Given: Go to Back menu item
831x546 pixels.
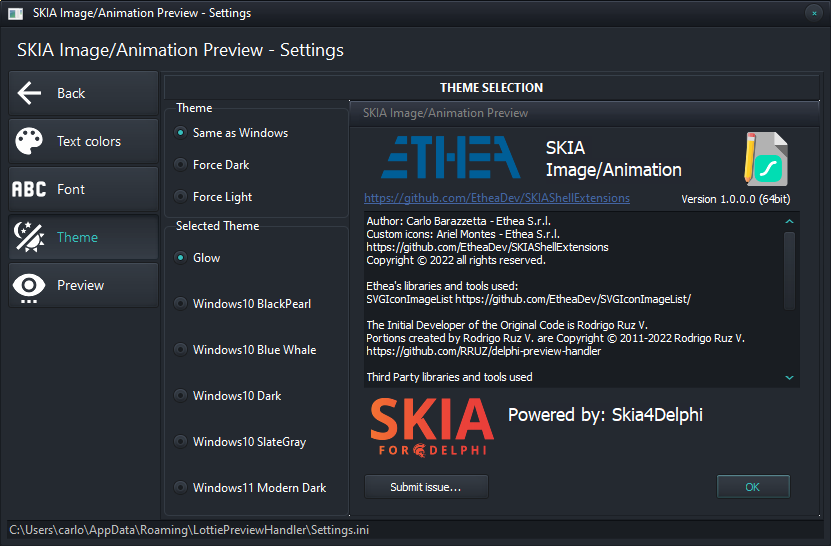Looking at the screenshot, I should tap(84, 93).
